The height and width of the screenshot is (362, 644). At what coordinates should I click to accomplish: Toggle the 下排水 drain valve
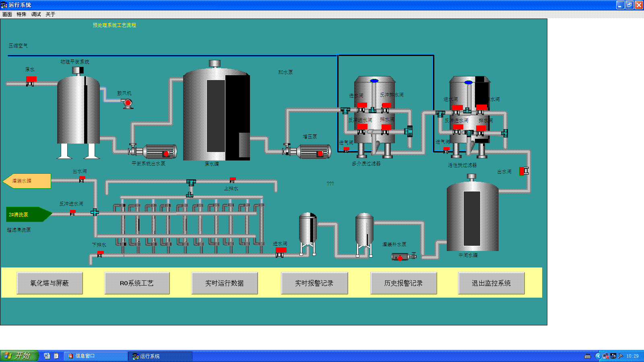point(100,254)
